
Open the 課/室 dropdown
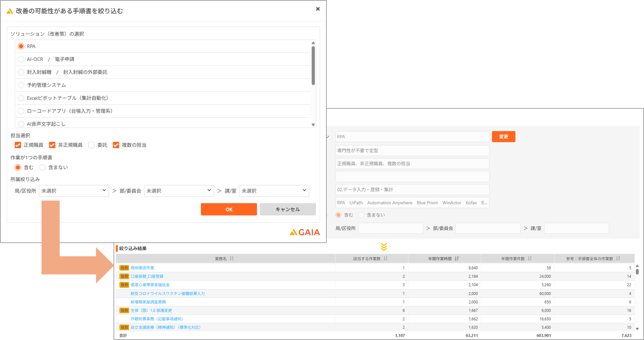tap(274, 191)
